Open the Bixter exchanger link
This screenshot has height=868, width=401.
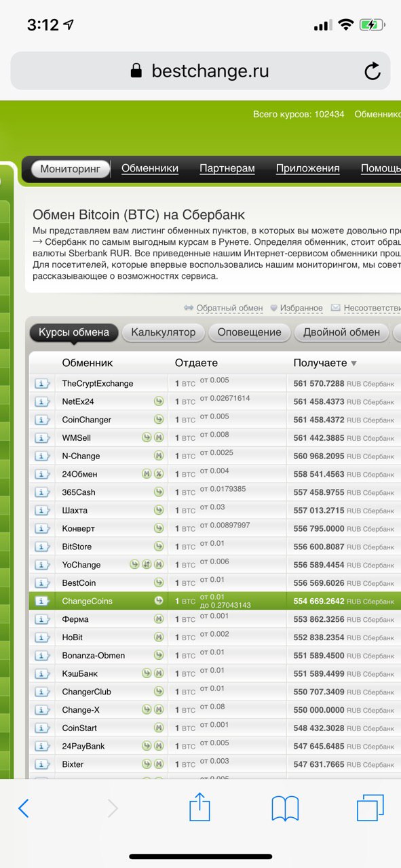click(73, 764)
